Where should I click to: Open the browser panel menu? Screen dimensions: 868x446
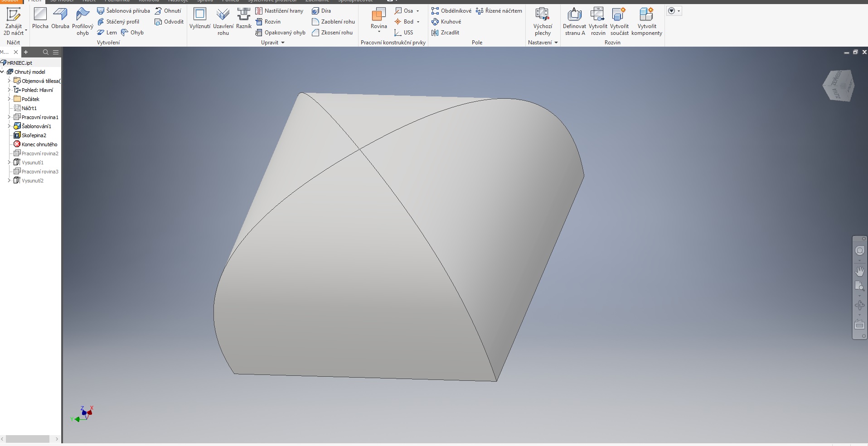coord(56,52)
